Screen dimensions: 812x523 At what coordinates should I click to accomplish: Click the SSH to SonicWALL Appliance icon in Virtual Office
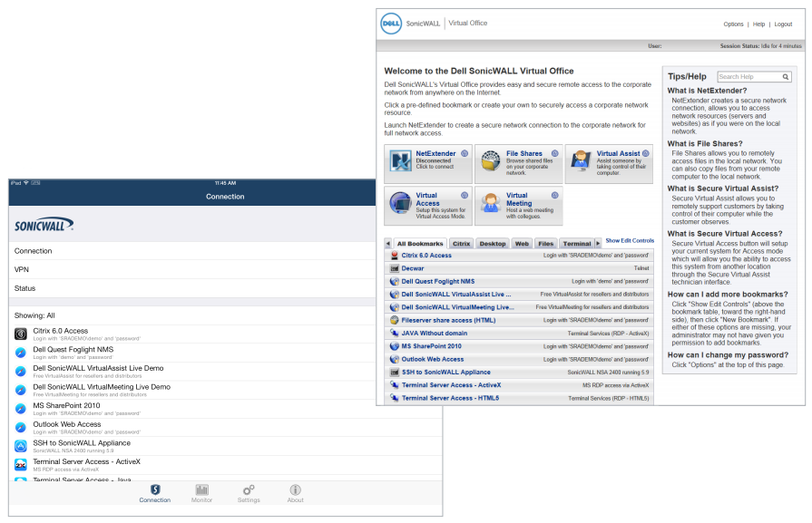[x=395, y=372]
